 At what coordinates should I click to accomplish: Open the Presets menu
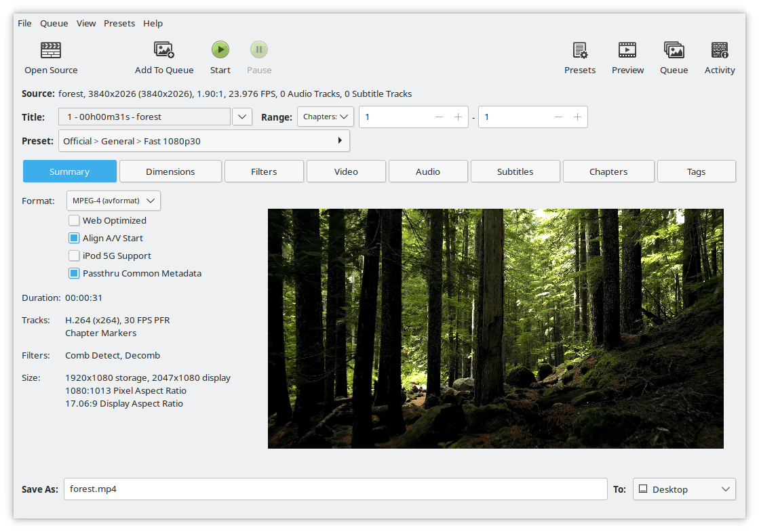pyautogui.click(x=119, y=23)
